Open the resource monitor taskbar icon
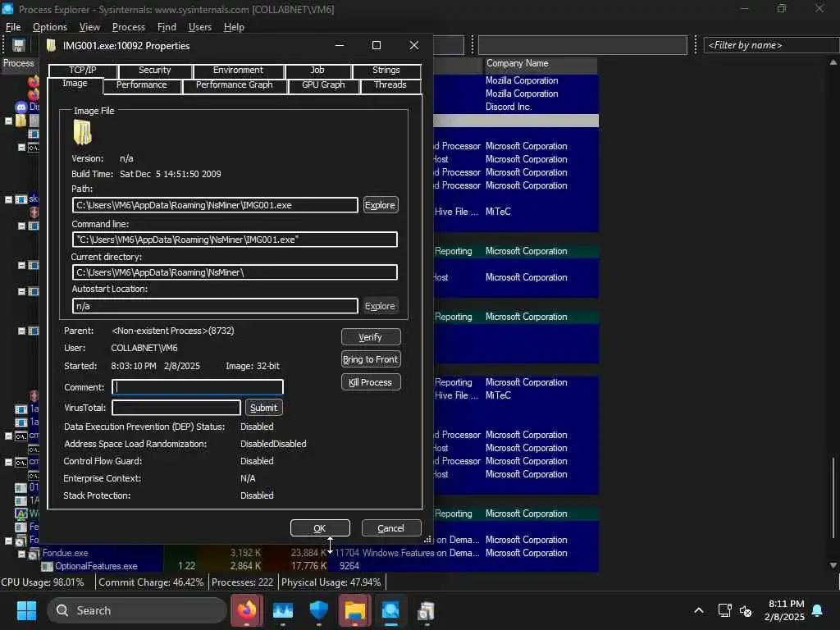This screenshot has height=630, width=840. coord(283,610)
